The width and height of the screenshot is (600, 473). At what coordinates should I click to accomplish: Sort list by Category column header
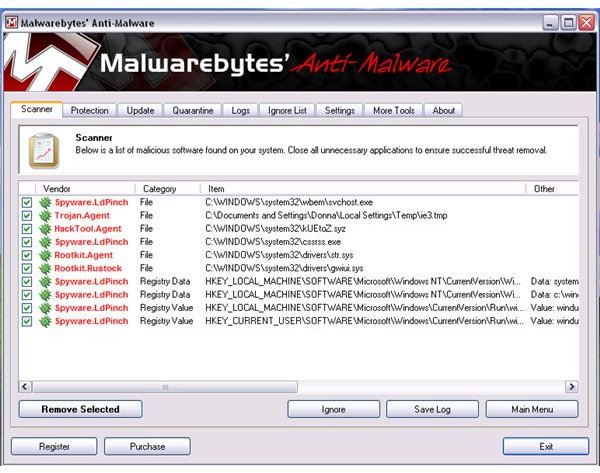(x=168, y=189)
